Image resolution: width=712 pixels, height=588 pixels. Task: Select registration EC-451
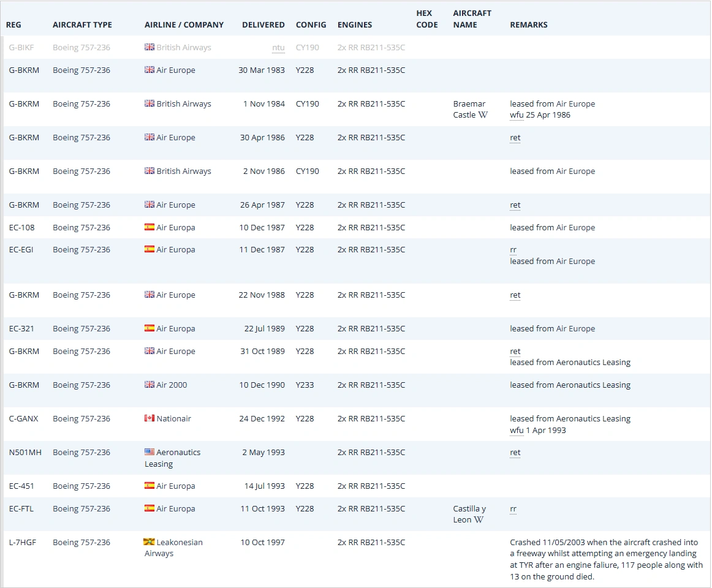(21, 486)
